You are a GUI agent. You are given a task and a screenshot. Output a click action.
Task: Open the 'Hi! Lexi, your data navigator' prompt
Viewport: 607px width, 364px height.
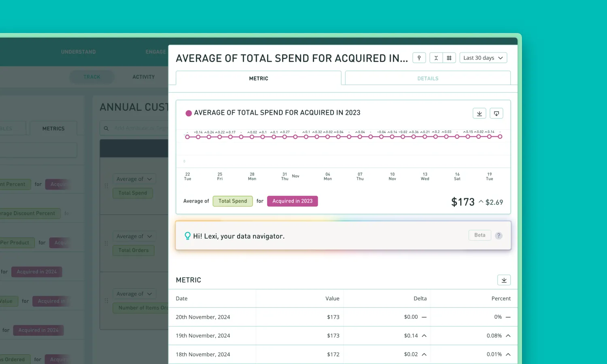tap(343, 235)
